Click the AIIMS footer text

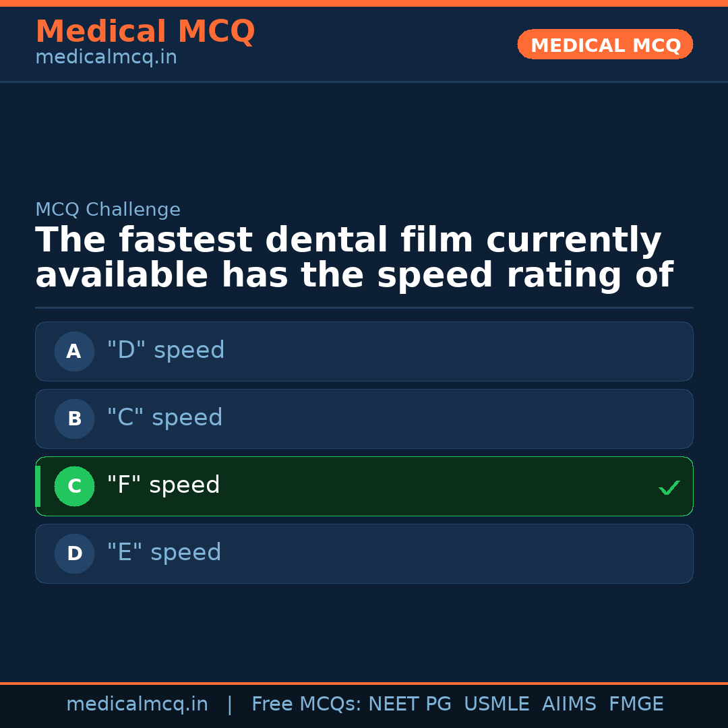click(569, 704)
